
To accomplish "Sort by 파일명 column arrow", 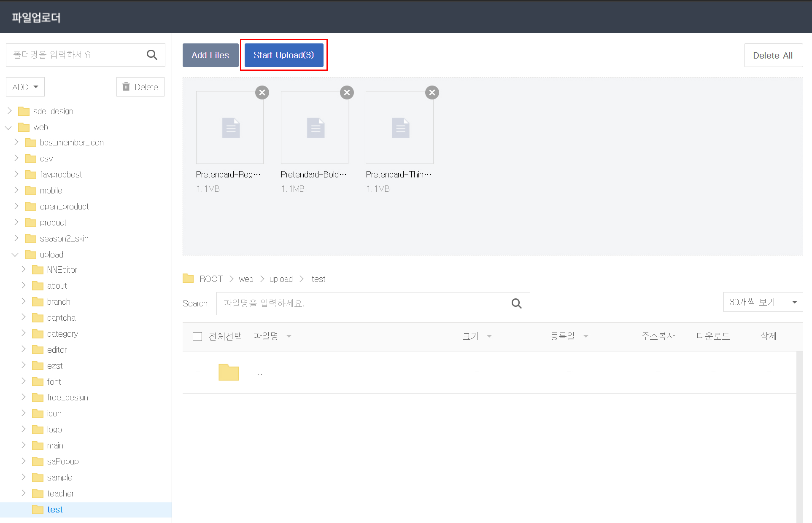I will click(289, 336).
